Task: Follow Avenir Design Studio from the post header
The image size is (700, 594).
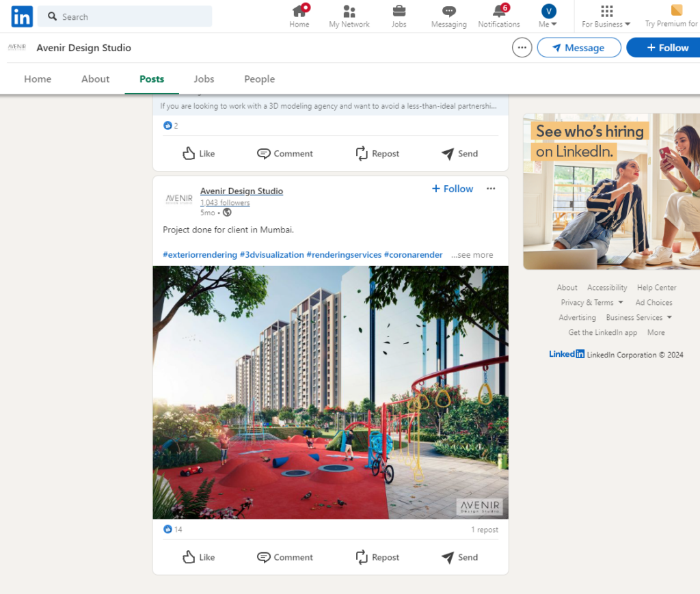Action: 453,189
